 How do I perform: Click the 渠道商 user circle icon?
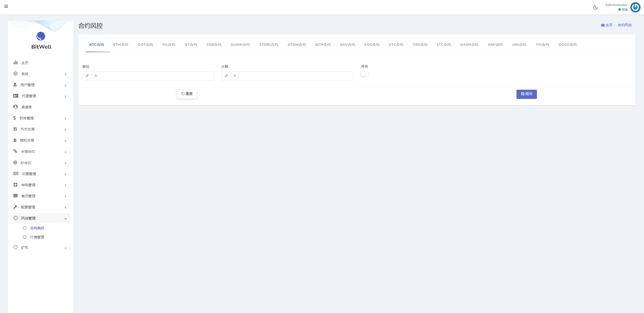(15, 107)
